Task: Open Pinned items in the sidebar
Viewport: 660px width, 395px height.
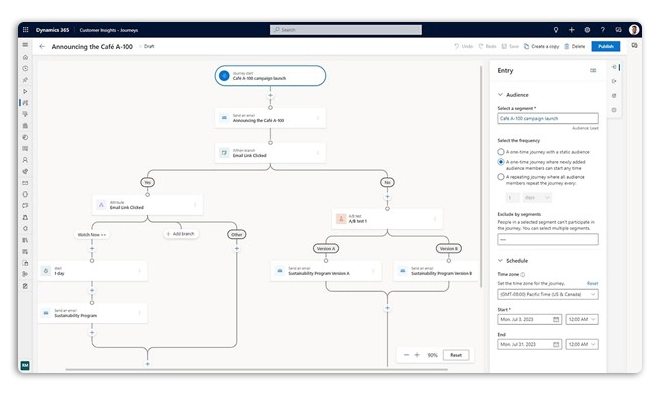Action: (25, 80)
